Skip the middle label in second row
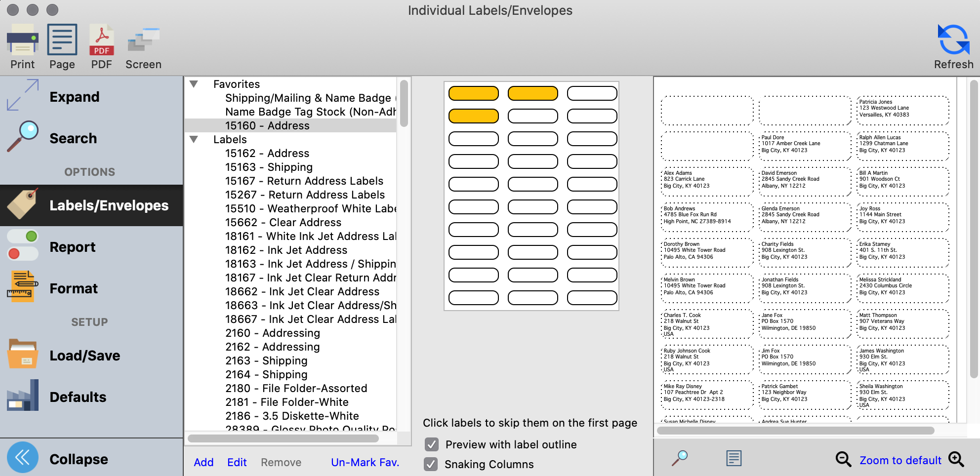The image size is (980, 476). 532,116
